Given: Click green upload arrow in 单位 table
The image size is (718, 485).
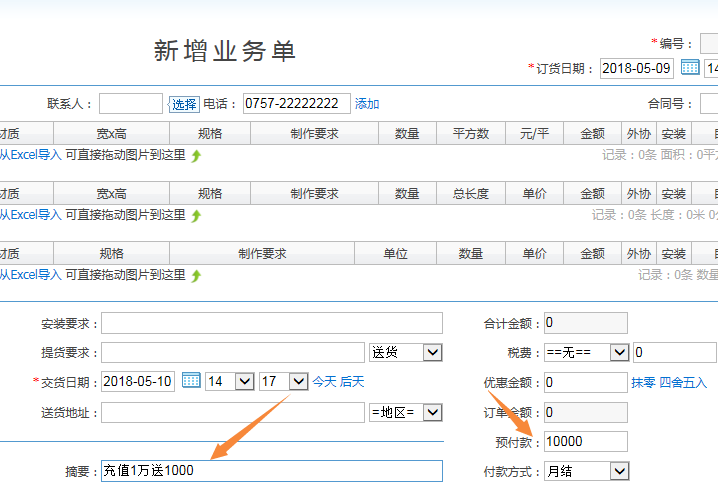Looking at the screenshot, I should pyautogui.click(x=196, y=275).
